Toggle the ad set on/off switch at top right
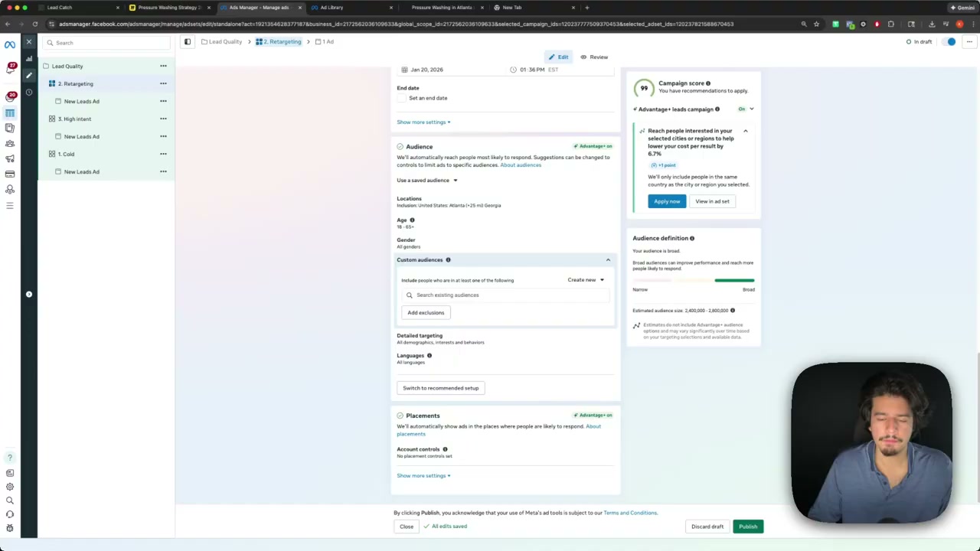Viewport: 980px width, 551px height. (950, 41)
